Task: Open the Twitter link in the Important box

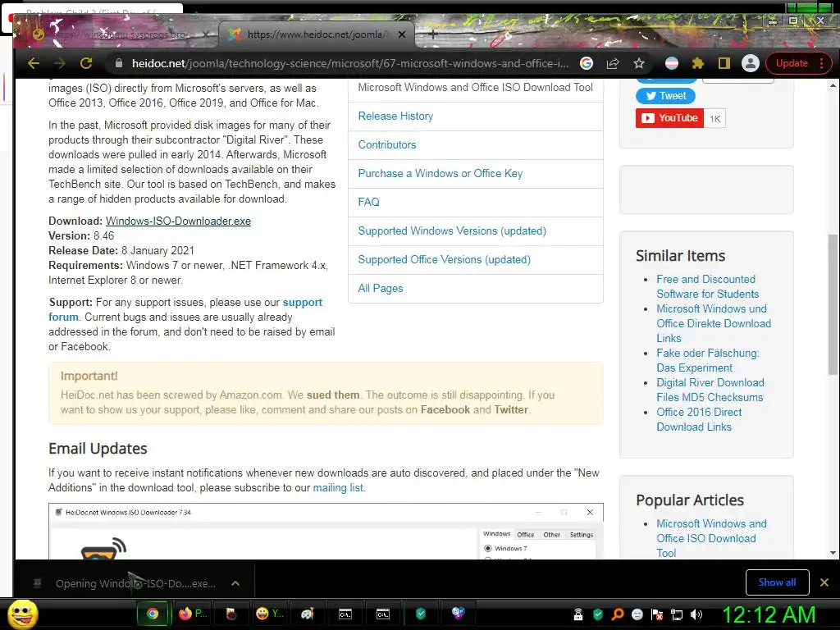Action: pyautogui.click(x=511, y=410)
